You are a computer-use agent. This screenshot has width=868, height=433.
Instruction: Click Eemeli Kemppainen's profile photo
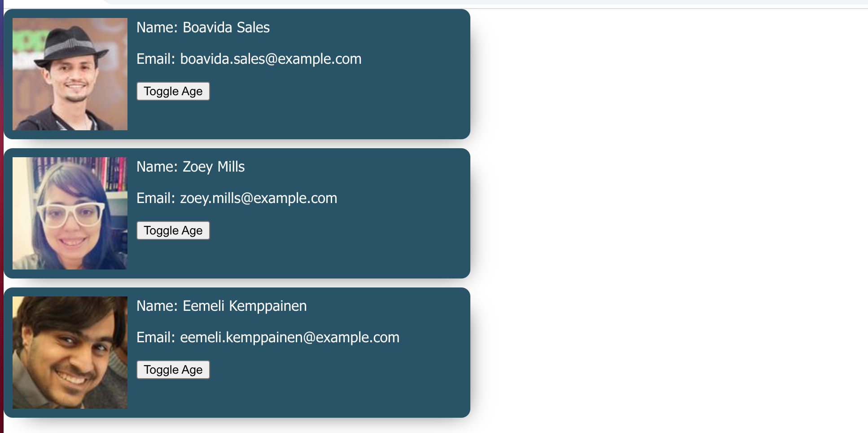70,352
